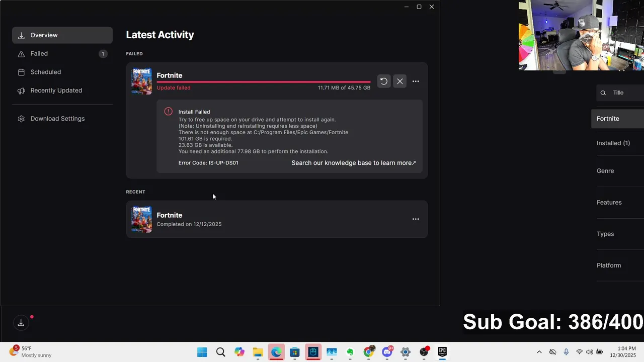Viewport: 644px width, 362px height.
Task: Open more options for completed Fortnite entry
Action: 416,219
